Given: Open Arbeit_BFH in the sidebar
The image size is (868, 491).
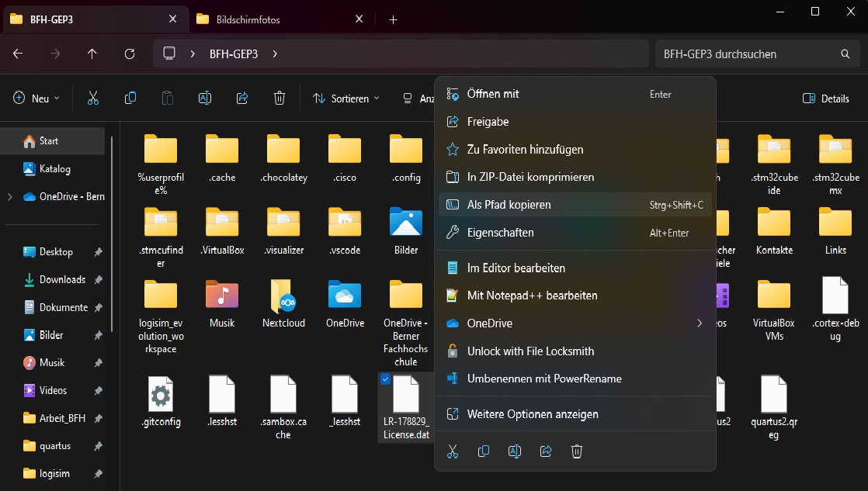Looking at the screenshot, I should click(53, 418).
